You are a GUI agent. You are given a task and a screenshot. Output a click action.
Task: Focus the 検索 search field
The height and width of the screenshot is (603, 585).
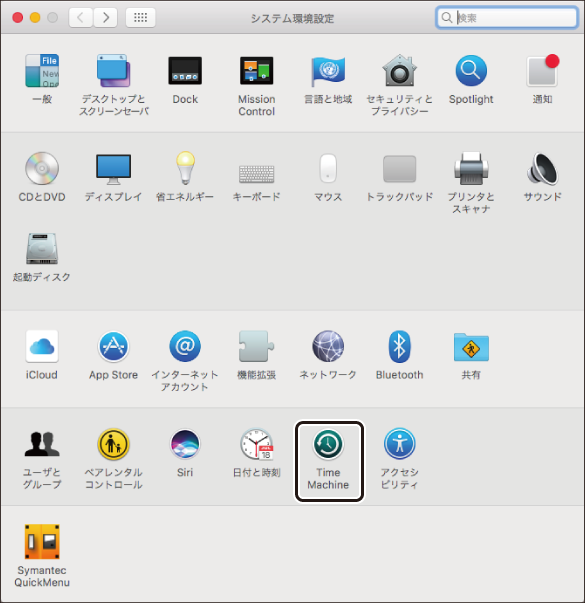pyautogui.click(x=507, y=18)
